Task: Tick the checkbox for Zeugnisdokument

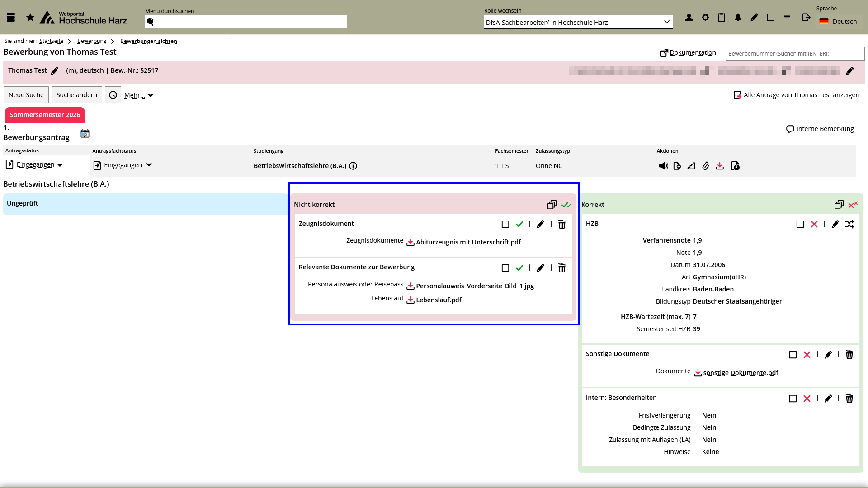Action: click(505, 224)
